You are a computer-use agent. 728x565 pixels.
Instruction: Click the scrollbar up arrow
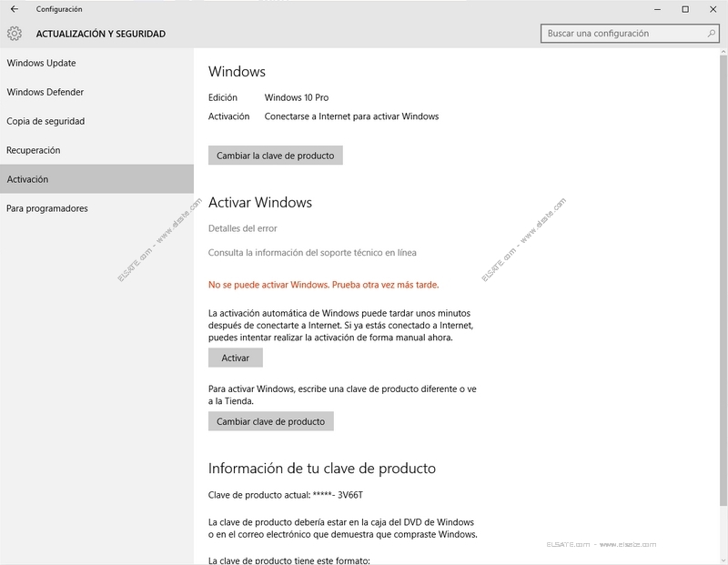click(x=723, y=52)
